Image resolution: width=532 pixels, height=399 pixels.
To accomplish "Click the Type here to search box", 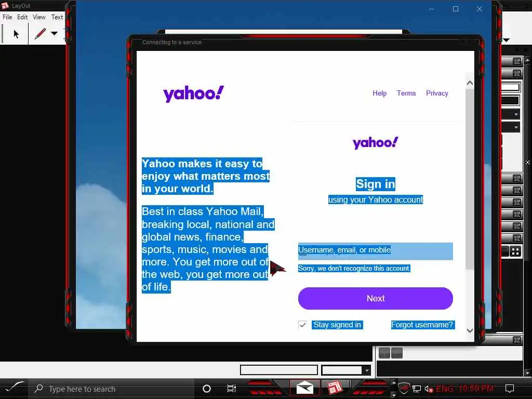I will coord(112,389).
